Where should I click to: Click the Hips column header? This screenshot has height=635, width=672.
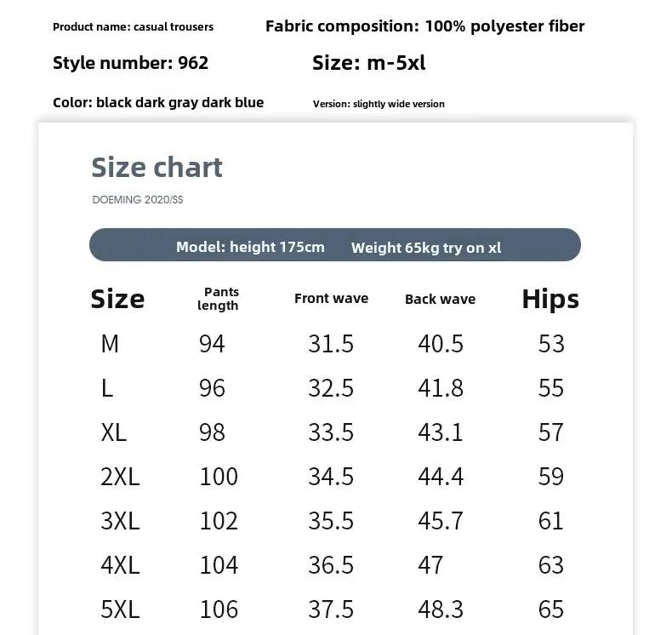550,300
